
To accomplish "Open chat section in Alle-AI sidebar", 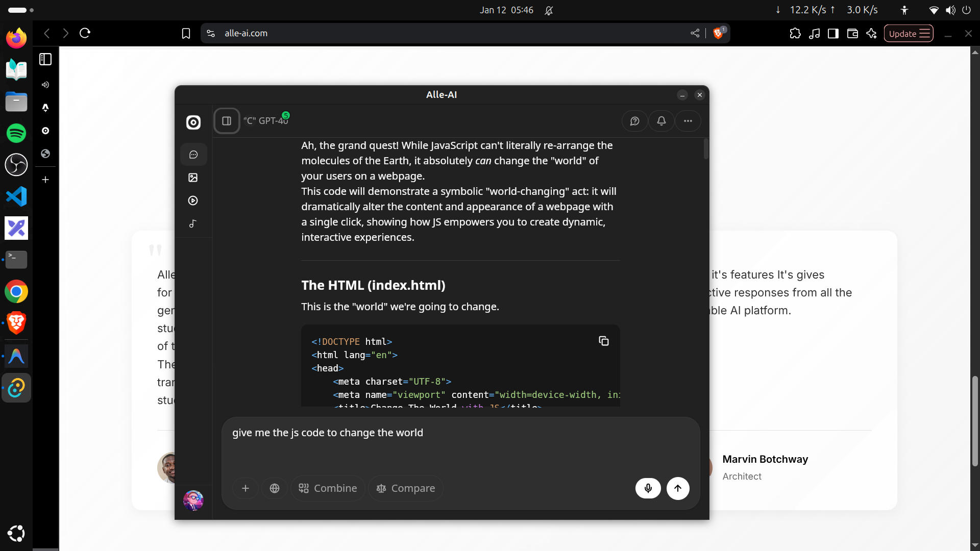I will pyautogui.click(x=193, y=155).
